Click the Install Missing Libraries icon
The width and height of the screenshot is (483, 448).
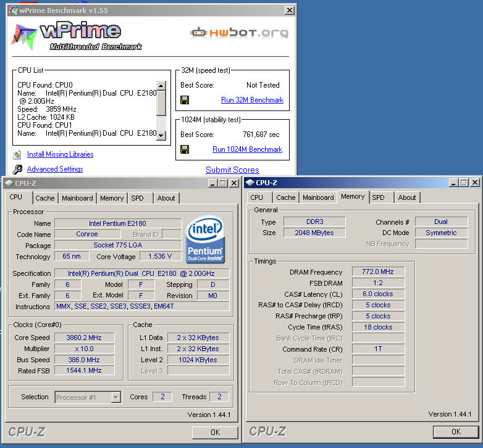tap(17, 154)
